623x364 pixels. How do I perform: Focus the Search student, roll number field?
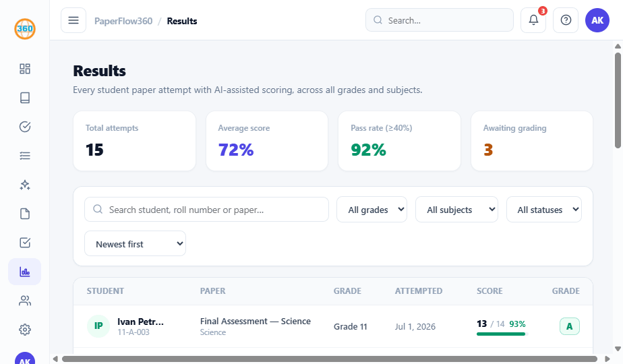(x=206, y=210)
